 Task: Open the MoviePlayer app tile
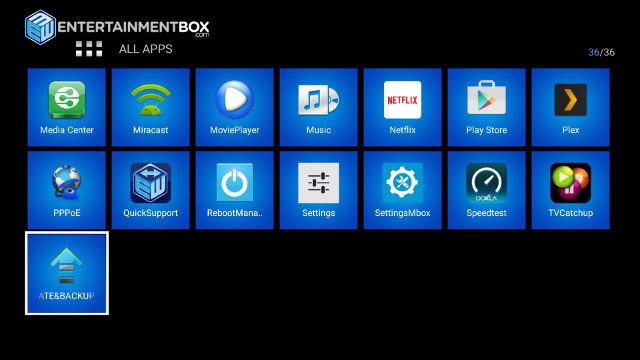click(x=235, y=107)
